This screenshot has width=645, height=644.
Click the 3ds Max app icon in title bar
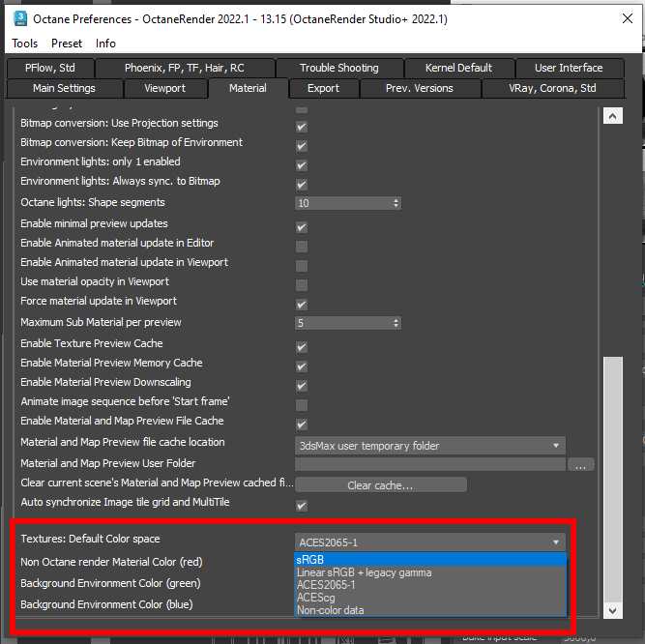[x=19, y=19]
